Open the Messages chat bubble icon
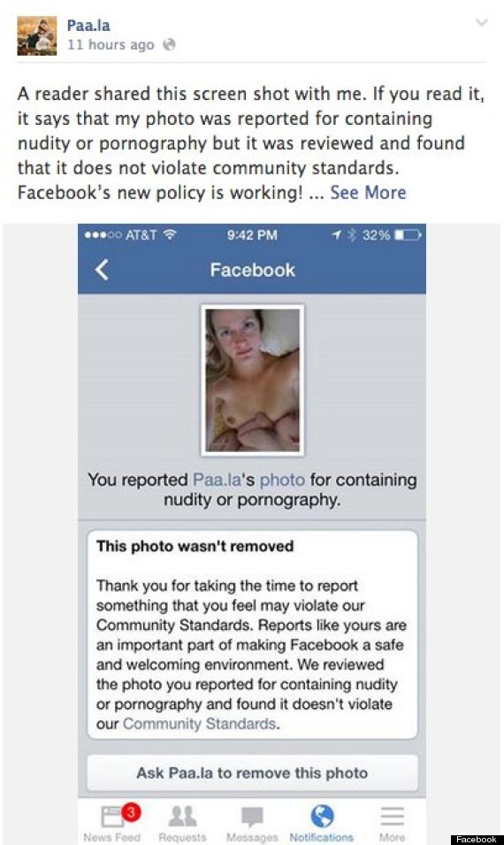504x845 pixels. point(252,823)
